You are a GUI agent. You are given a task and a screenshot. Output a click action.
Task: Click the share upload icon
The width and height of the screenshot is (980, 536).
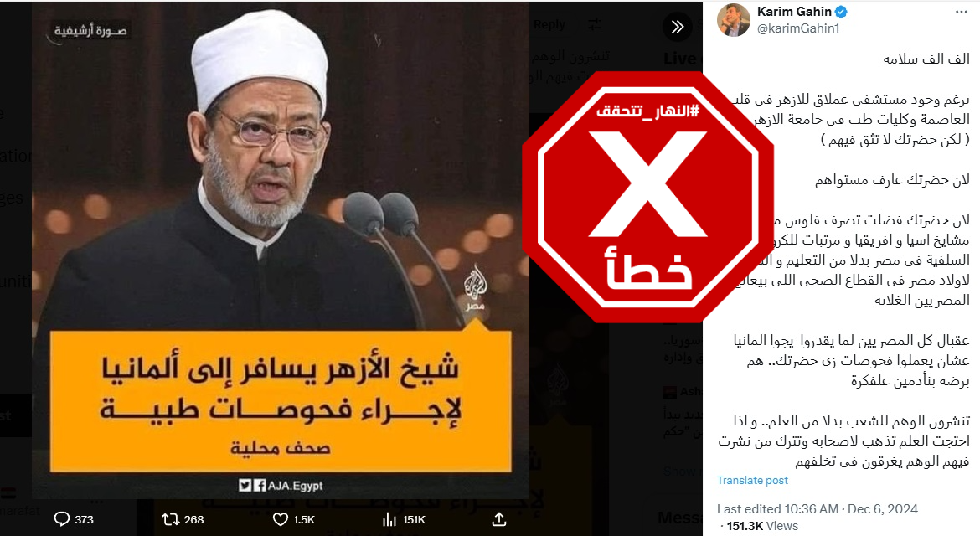pos(498,519)
